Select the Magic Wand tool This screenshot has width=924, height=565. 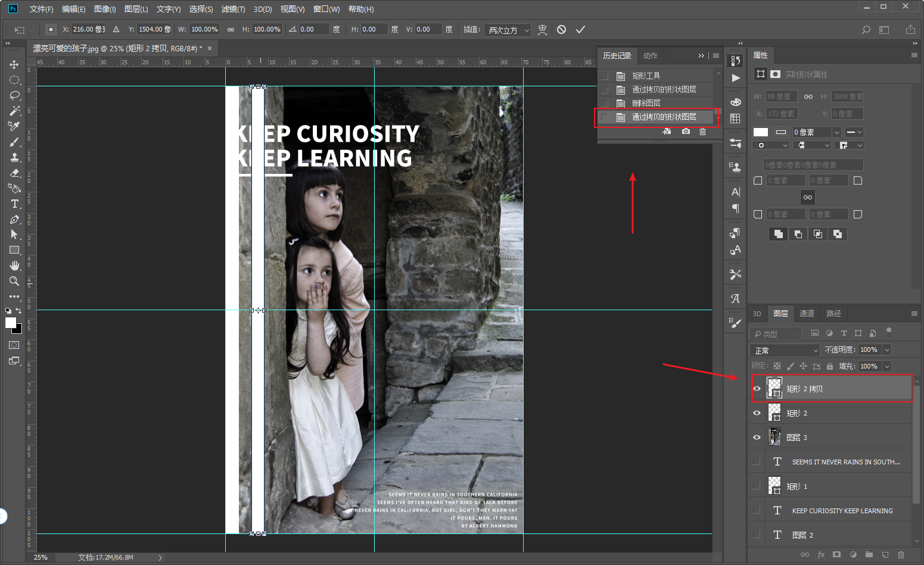(14, 111)
